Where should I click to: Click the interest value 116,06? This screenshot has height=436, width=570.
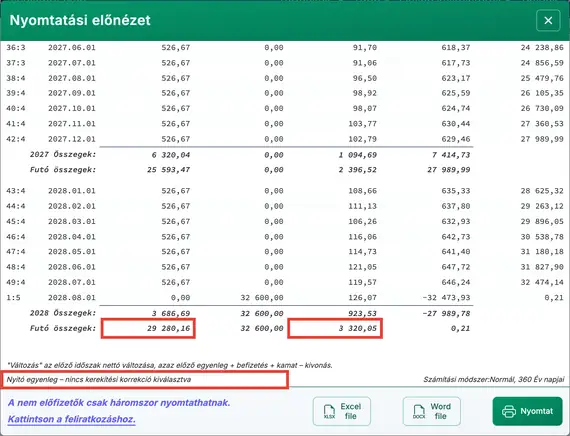[362, 237]
